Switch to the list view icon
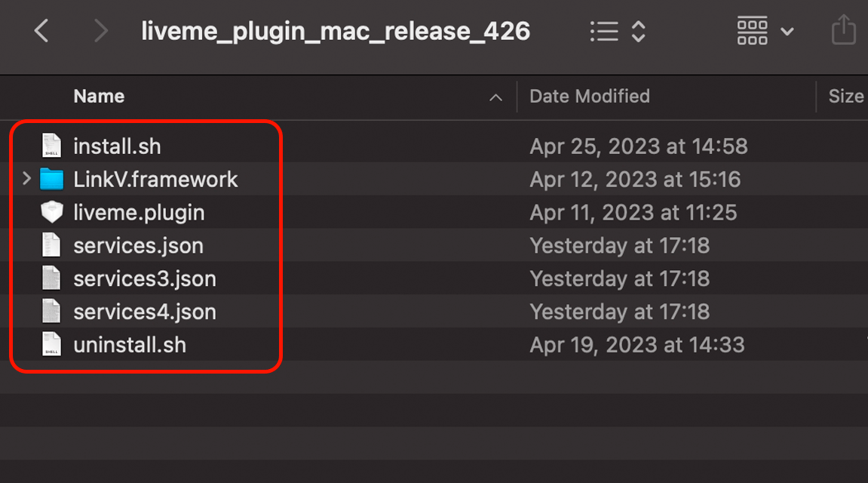 pos(604,32)
